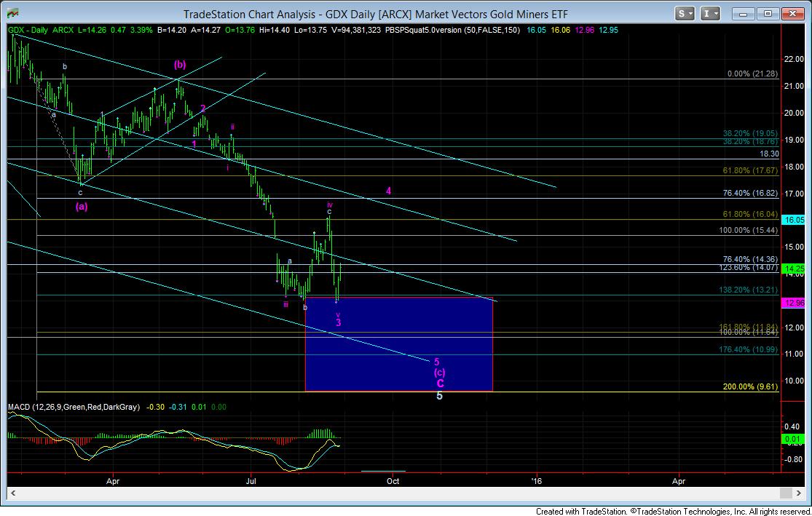This screenshot has width=812, height=516.
Task: Click the "'16" year label on the time axis
Action: (537, 481)
